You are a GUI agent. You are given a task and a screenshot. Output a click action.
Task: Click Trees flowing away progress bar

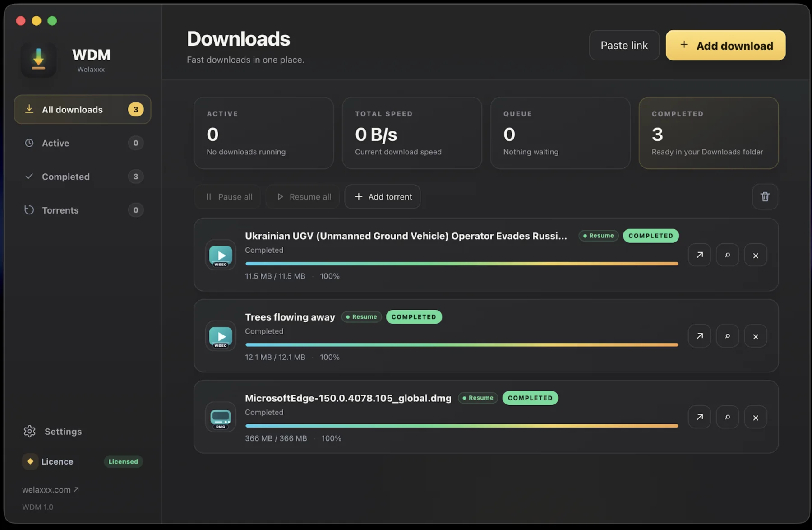tap(461, 345)
